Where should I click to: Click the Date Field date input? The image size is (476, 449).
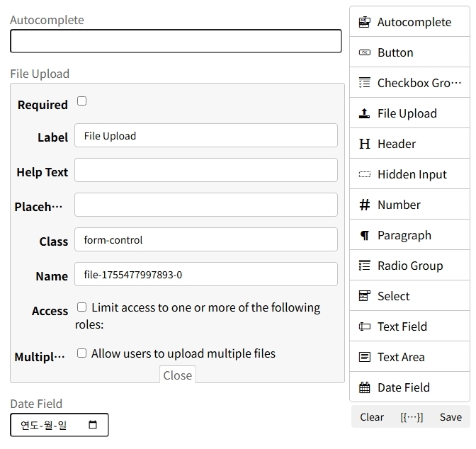tap(59, 425)
